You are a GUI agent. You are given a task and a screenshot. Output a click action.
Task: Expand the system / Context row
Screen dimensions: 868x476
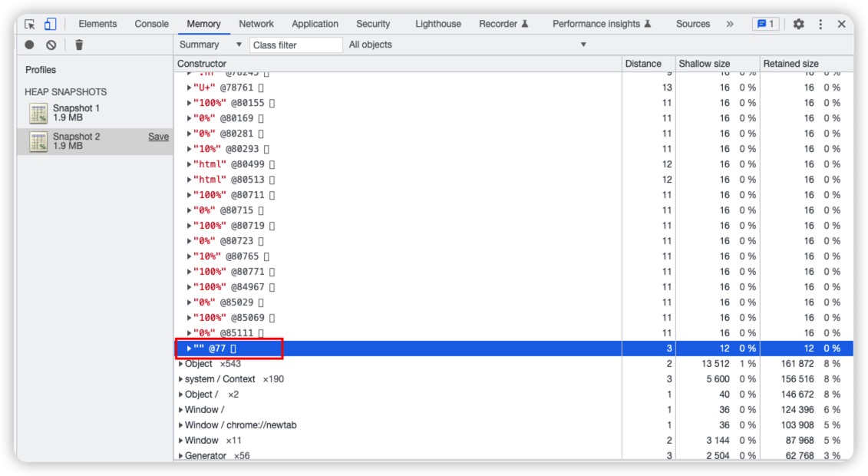(x=181, y=379)
